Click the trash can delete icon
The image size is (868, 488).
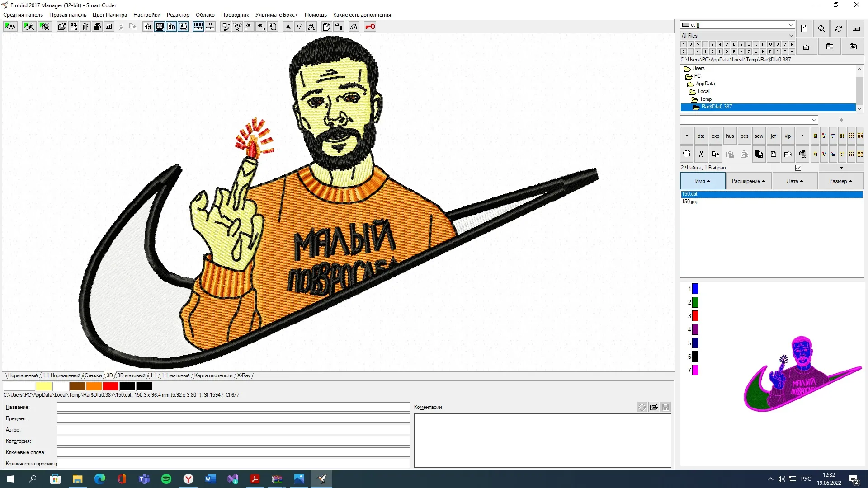click(x=85, y=27)
